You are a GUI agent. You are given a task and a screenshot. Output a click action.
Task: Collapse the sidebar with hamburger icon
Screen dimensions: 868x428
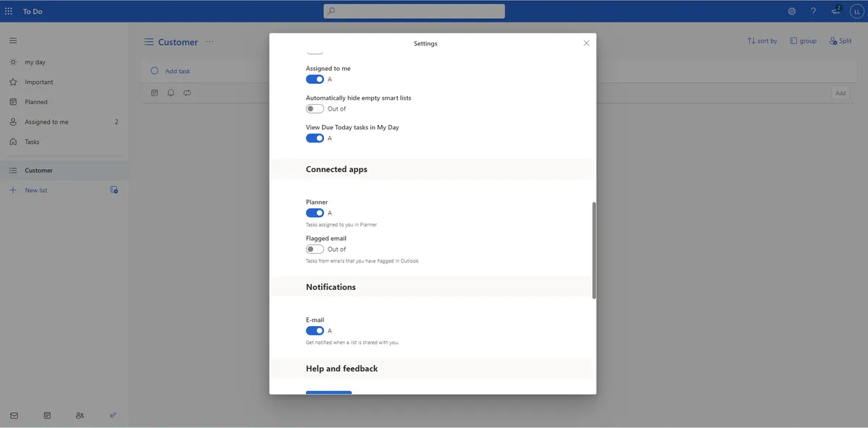13,40
